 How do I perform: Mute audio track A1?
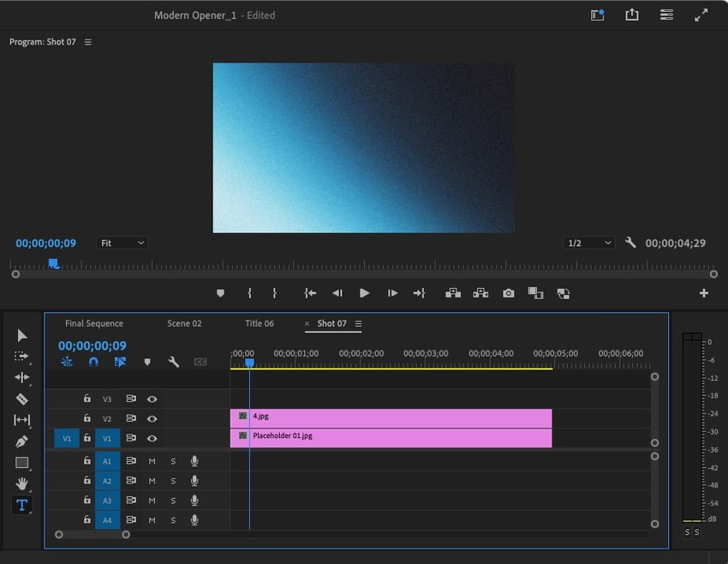(x=152, y=460)
